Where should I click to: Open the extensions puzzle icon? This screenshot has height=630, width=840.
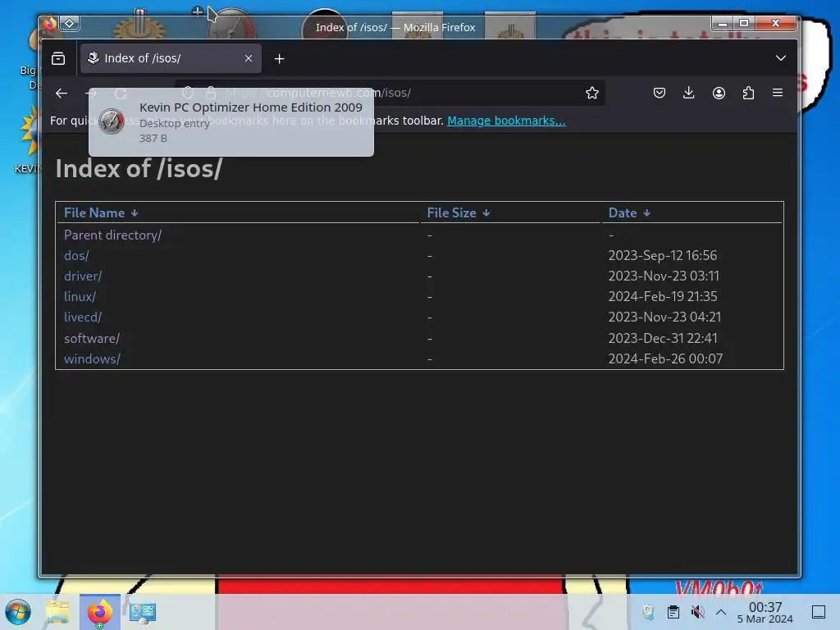click(748, 93)
